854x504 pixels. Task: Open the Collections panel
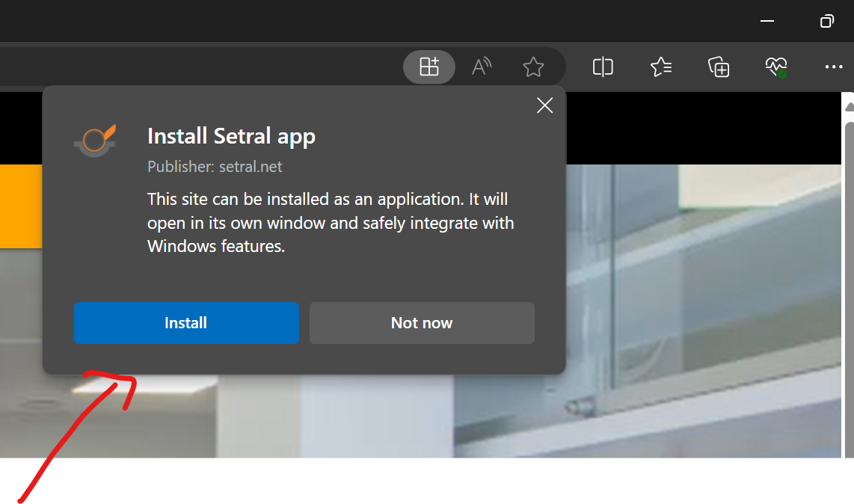click(718, 67)
